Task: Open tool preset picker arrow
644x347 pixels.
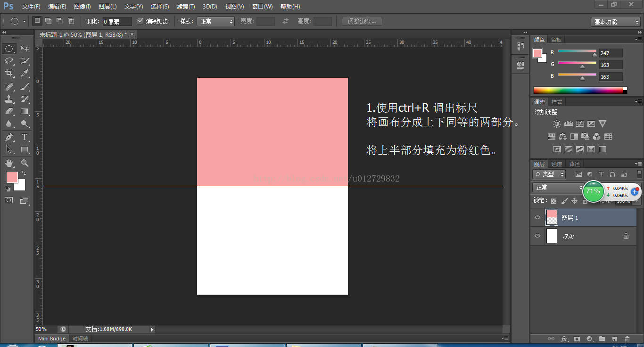Action: [24, 22]
